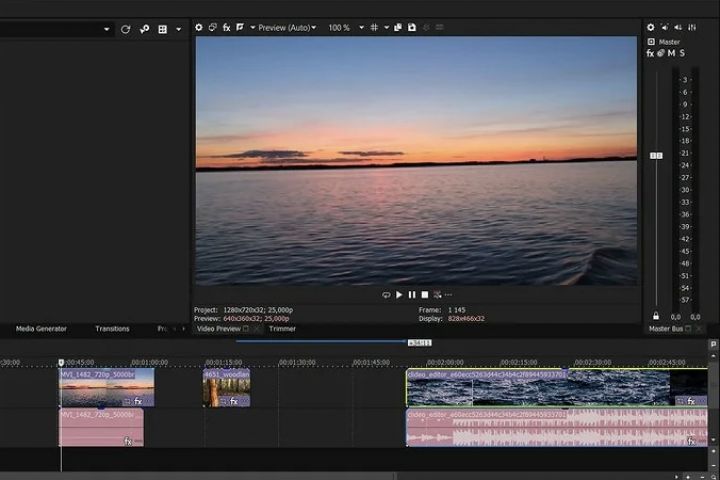This screenshot has height=480, width=720.
Task: Mute the Master bus
Action: pos(671,53)
